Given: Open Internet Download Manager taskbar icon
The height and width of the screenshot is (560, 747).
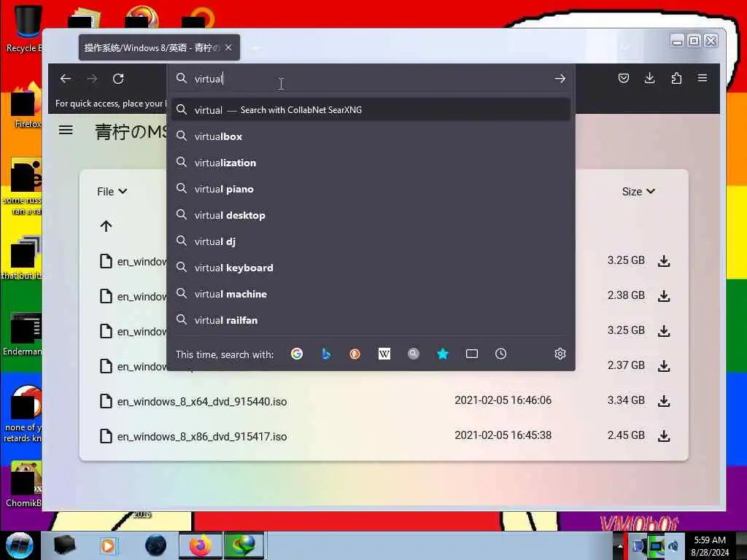Looking at the screenshot, I should click(244, 545).
